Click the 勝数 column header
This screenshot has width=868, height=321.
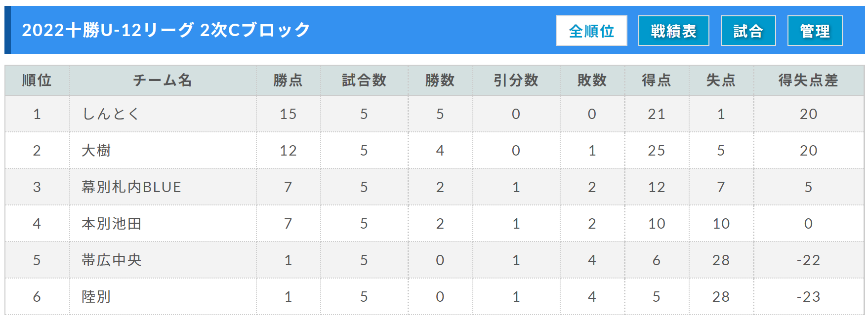tap(440, 80)
